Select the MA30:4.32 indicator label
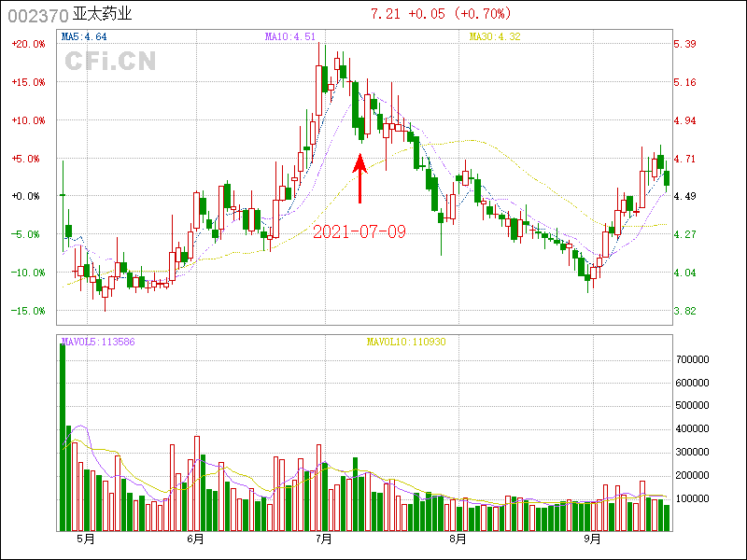The width and height of the screenshot is (747, 560). [493, 36]
